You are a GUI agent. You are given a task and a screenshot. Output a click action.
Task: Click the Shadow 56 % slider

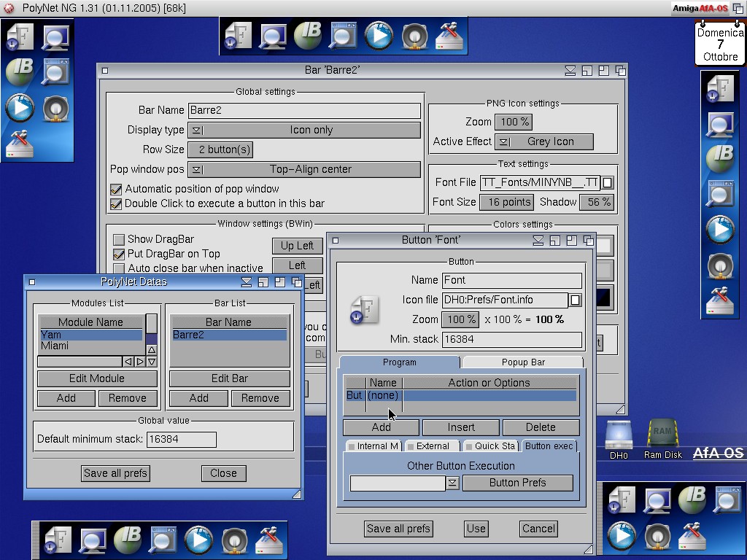tap(597, 202)
